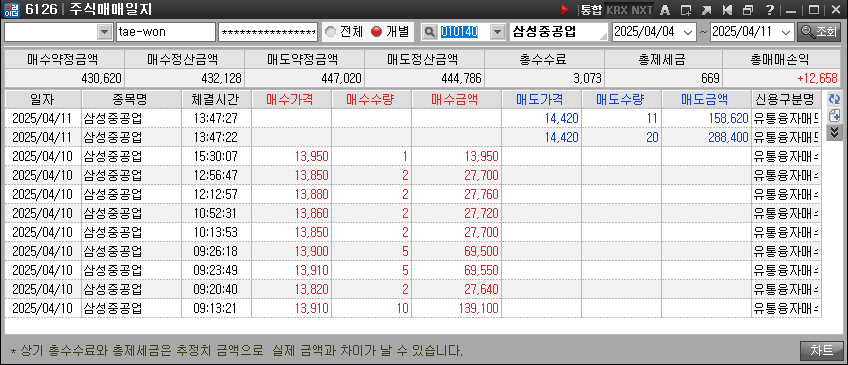848x365 pixels.
Task: Open the stock code dropdown arrow
Action: tap(498, 32)
